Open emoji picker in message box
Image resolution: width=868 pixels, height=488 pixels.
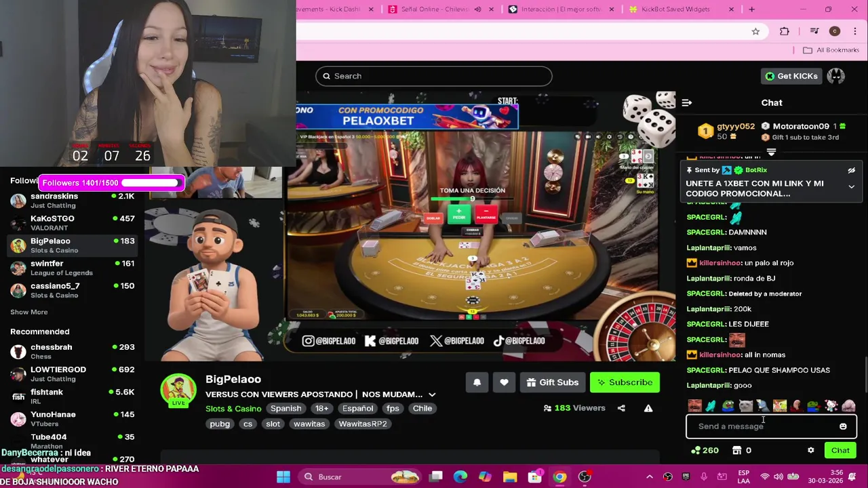(x=843, y=426)
